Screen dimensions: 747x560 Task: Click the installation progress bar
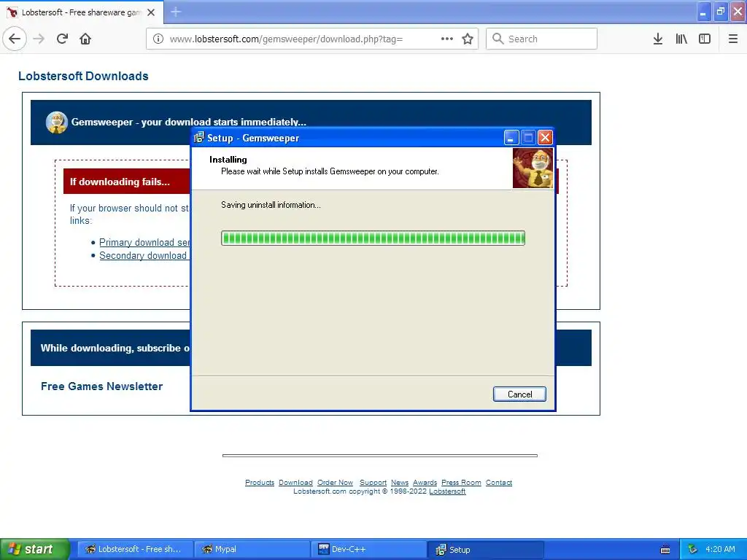[373, 238]
